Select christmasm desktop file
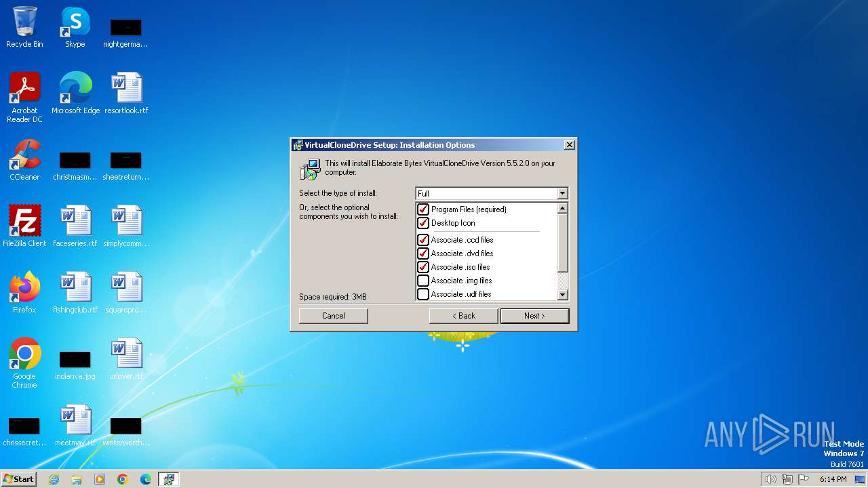Screen dimensions: 868x488 [75, 165]
